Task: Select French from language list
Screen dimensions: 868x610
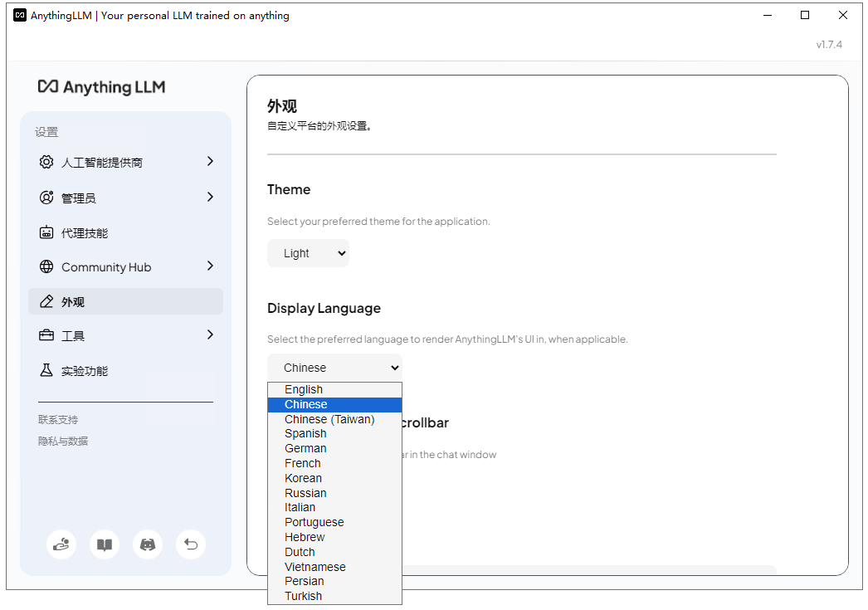Action: pos(335,464)
